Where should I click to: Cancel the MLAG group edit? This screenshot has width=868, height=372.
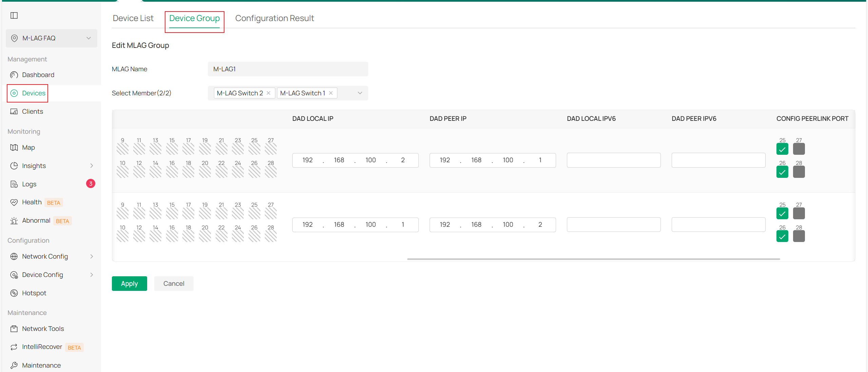tap(174, 283)
